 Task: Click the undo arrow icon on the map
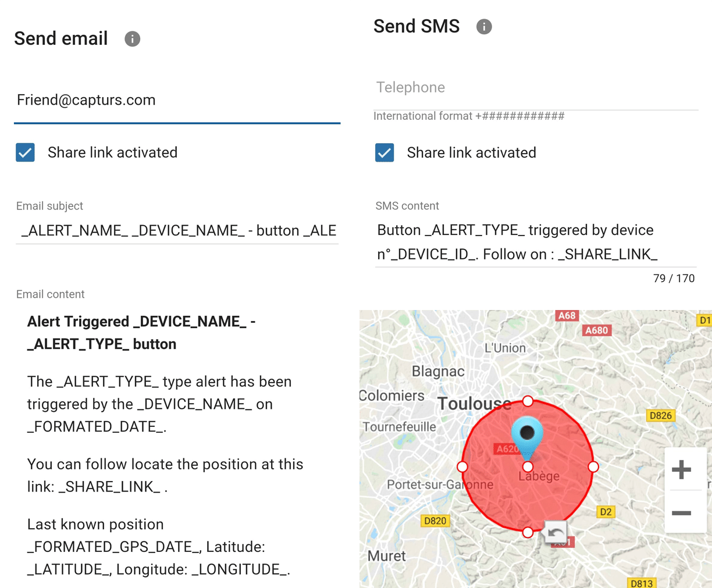point(555,532)
